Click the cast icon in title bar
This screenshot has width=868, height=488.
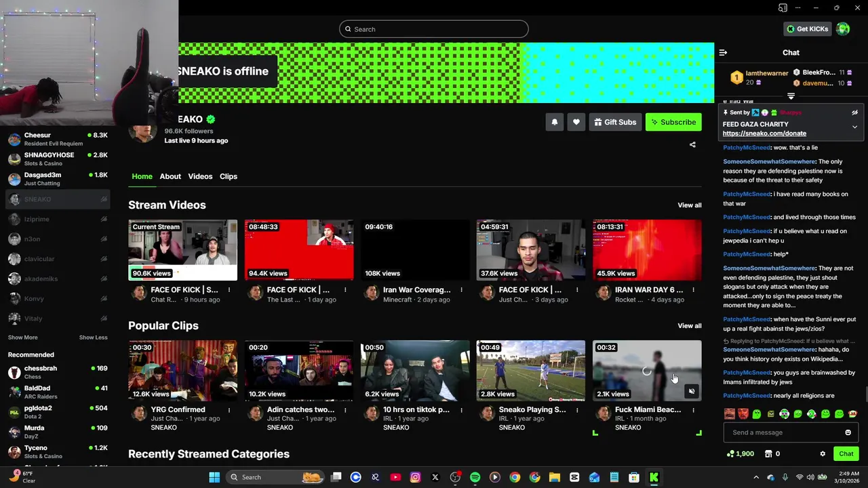tap(783, 8)
